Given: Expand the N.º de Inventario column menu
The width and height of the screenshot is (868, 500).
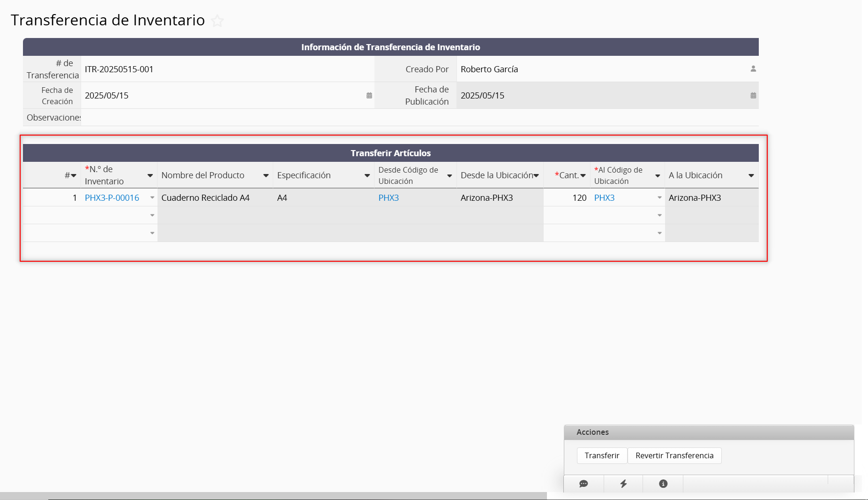Looking at the screenshot, I should tap(150, 175).
